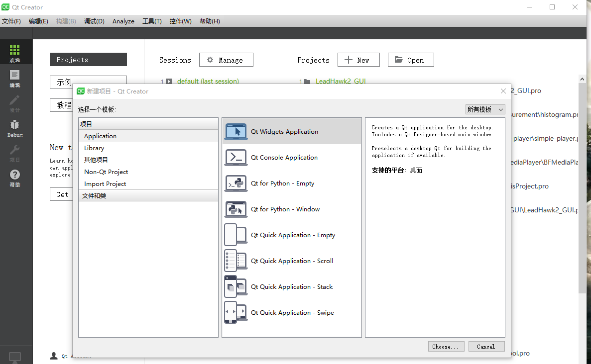The height and width of the screenshot is (364, 591).
Task: Click the Qt Quick Application Scroll icon
Action: (x=236, y=261)
